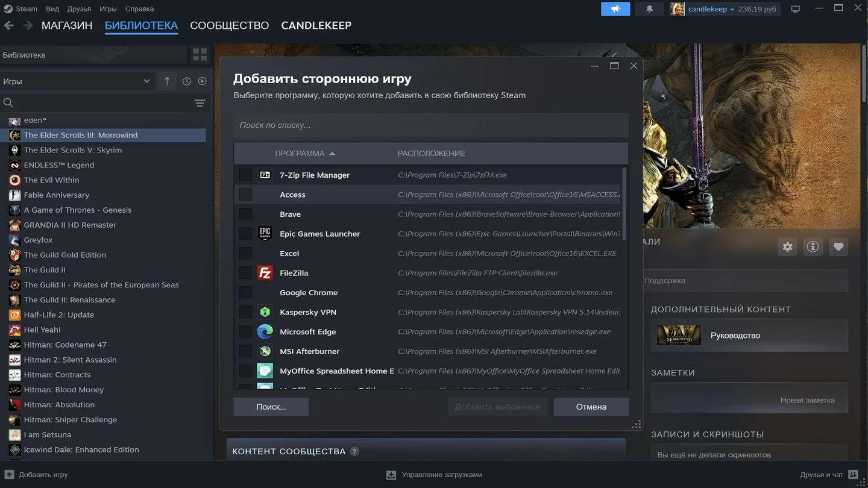Check the Access checkbox

245,195
